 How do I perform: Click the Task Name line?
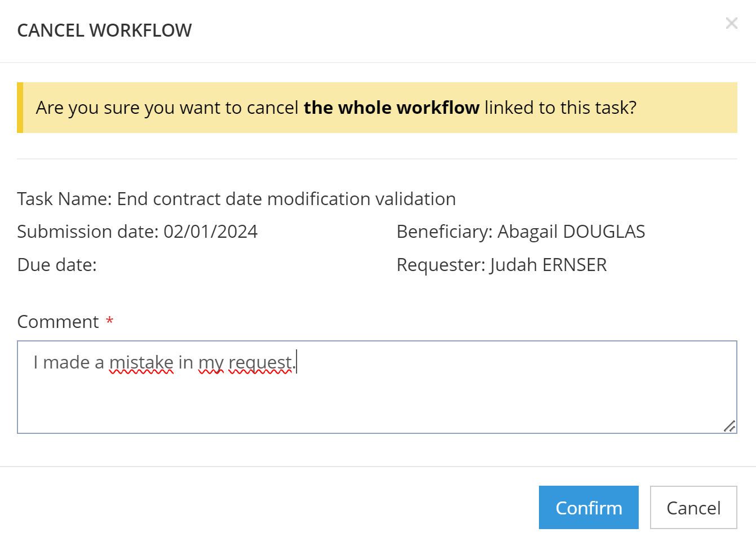click(236, 199)
